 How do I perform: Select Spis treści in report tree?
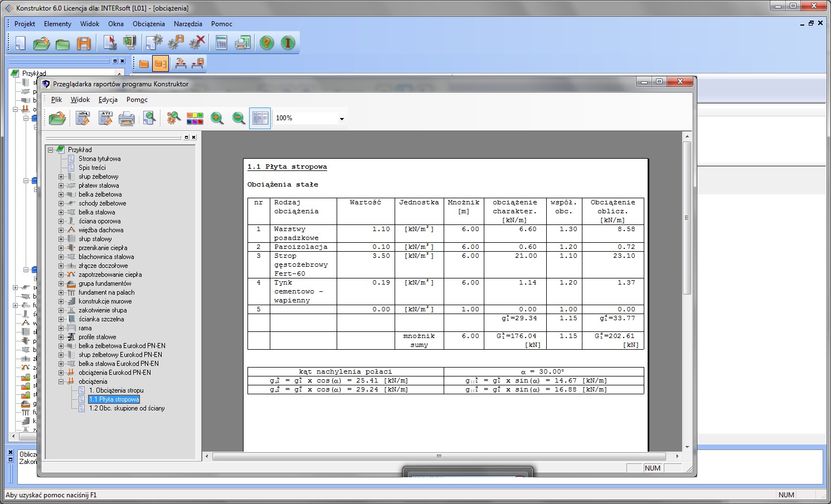pos(92,168)
